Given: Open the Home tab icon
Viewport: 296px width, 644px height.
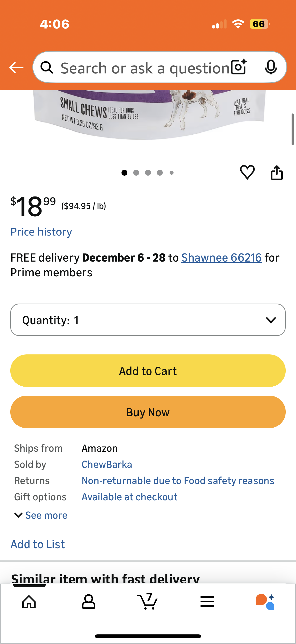Looking at the screenshot, I should click(x=29, y=602).
